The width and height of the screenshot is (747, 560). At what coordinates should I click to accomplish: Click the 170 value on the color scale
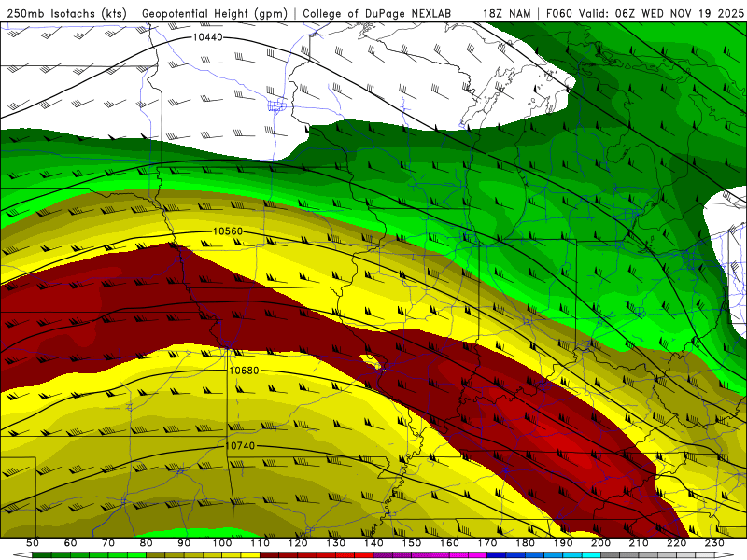pos(487,543)
